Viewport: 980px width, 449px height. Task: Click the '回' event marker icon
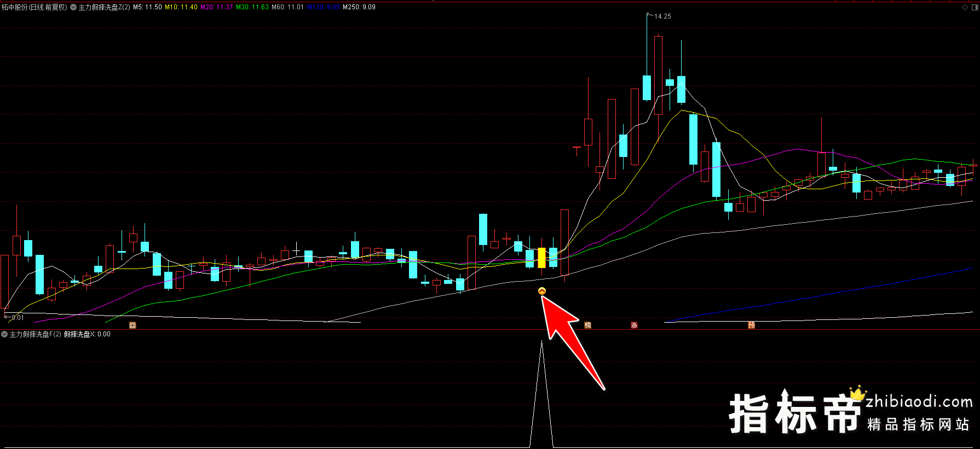click(132, 325)
